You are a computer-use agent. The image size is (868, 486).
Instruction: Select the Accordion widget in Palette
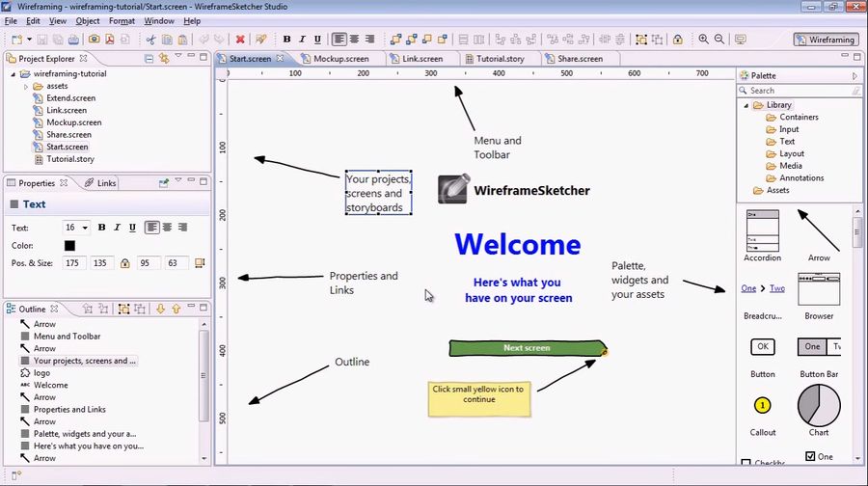762,236
